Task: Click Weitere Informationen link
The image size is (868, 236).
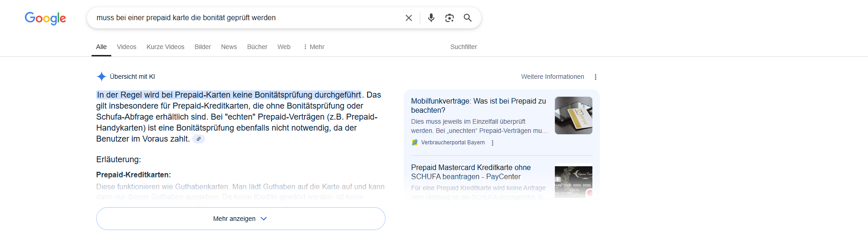Action: tap(552, 77)
